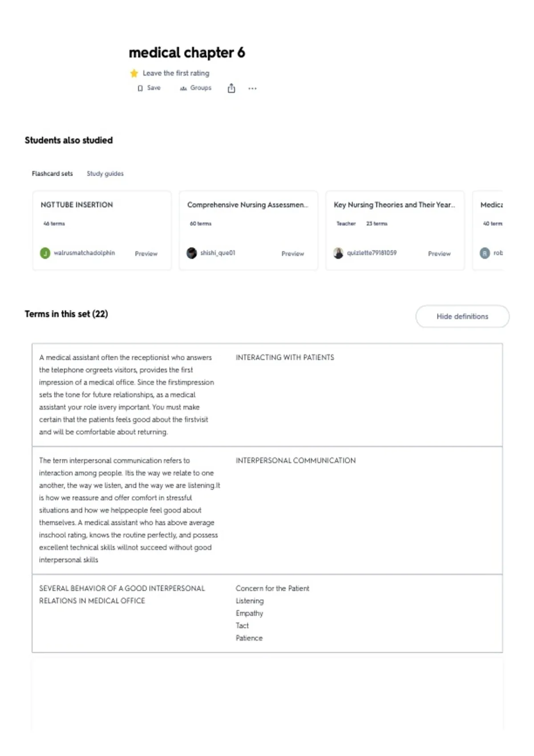Open Key Nursing Theories and Their Year card
534x756 pixels.
pyautogui.click(x=394, y=205)
